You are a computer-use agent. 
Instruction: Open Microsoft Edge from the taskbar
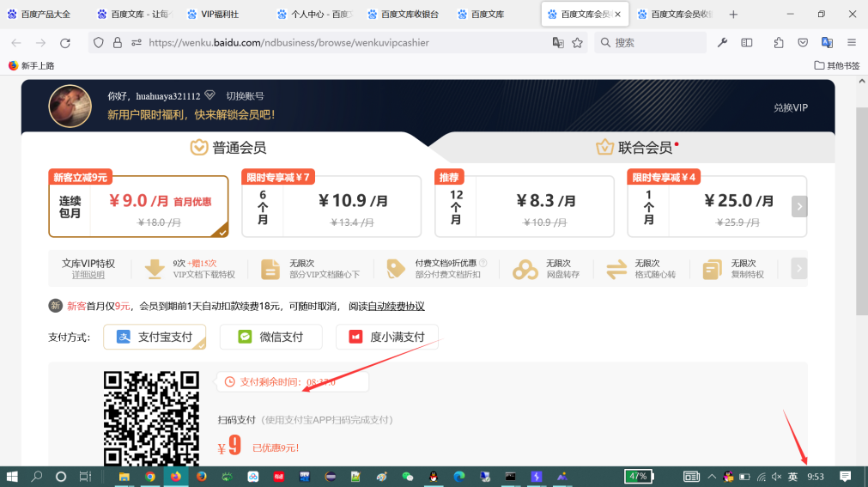(x=459, y=477)
